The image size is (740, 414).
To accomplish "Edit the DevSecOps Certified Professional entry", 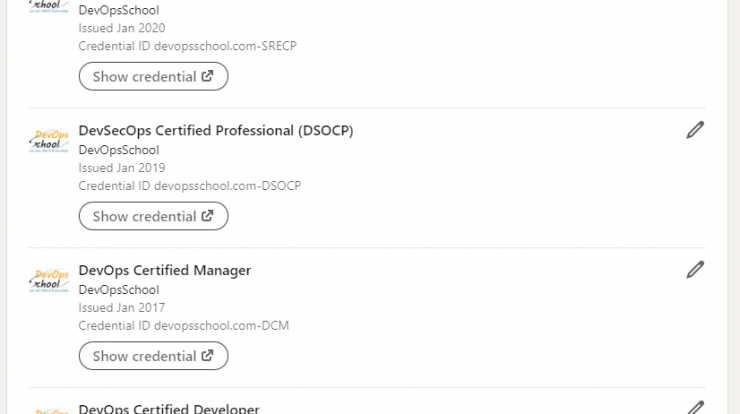I will coord(695,130).
